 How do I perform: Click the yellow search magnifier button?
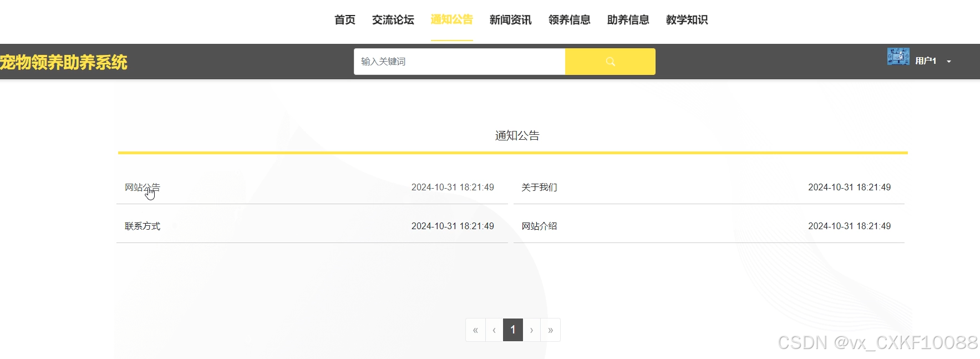[610, 62]
